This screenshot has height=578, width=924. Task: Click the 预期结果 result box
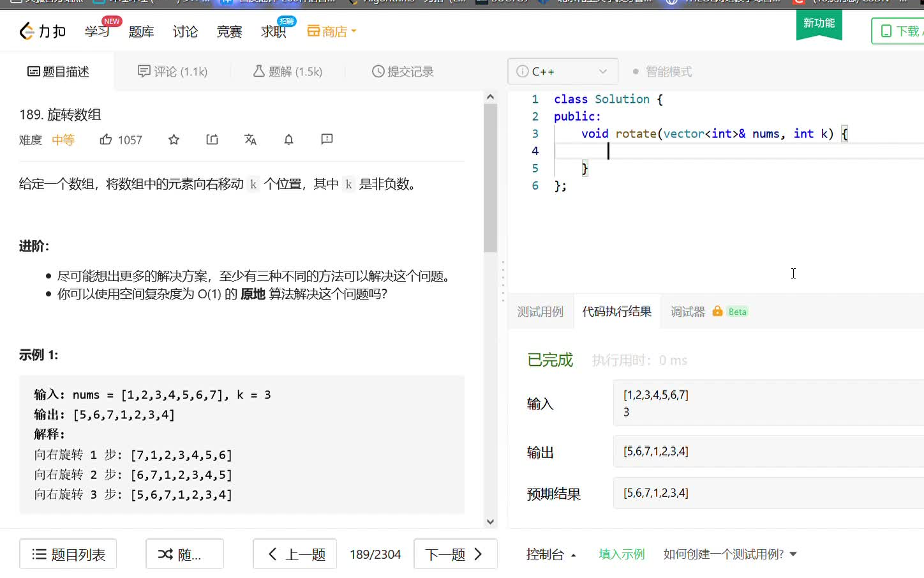click(769, 493)
